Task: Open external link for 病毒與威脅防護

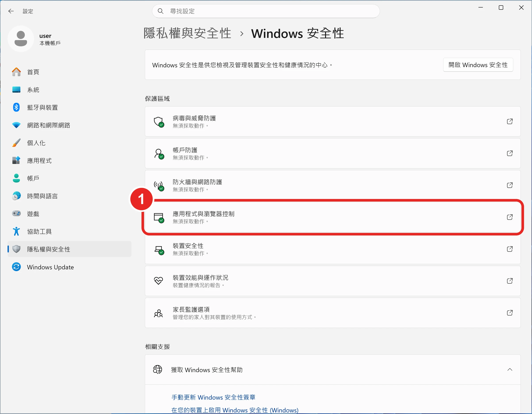Action: click(510, 121)
